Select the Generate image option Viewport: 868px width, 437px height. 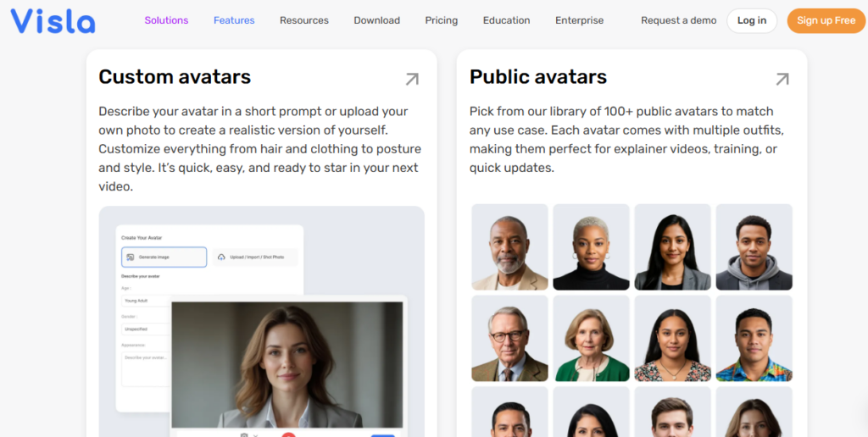coord(164,257)
